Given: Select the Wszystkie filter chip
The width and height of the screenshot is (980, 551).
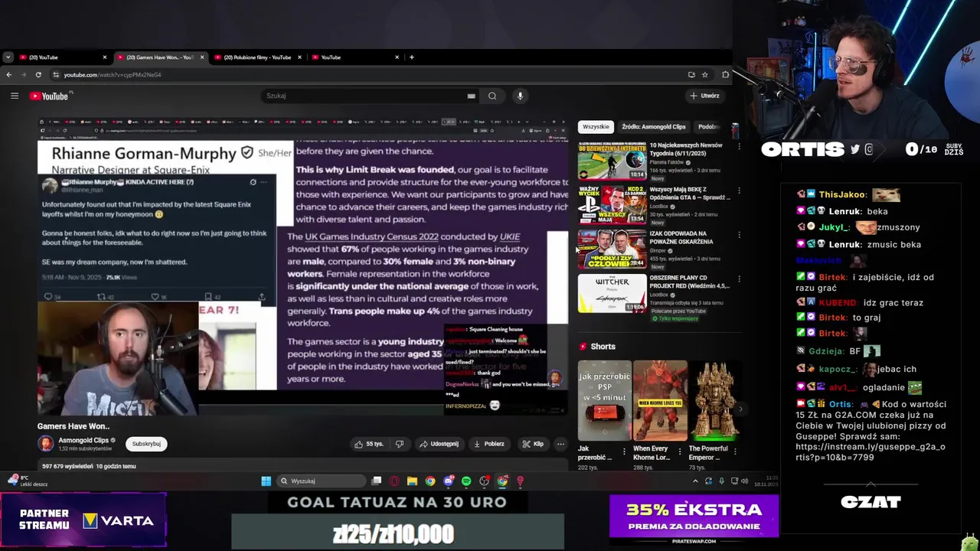Looking at the screenshot, I should pyautogui.click(x=596, y=127).
